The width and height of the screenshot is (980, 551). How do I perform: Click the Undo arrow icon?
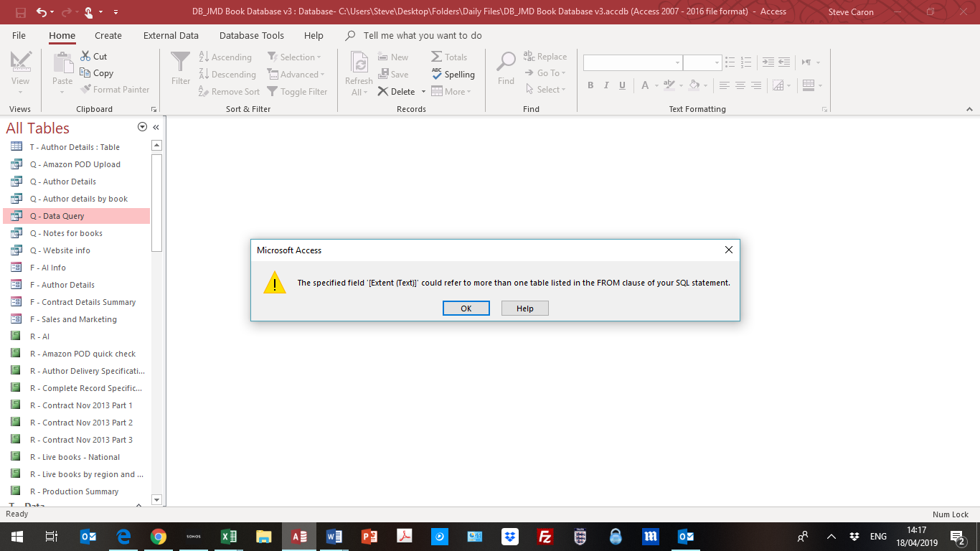pos(41,12)
